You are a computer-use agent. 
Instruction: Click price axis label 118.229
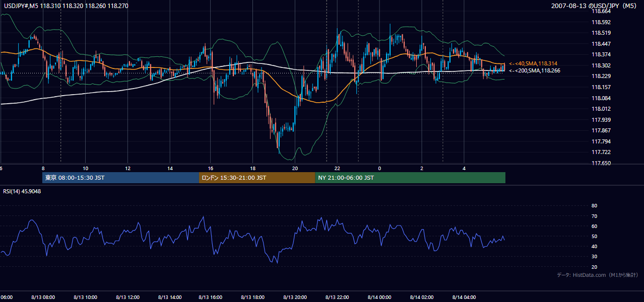(x=601, y=76)
